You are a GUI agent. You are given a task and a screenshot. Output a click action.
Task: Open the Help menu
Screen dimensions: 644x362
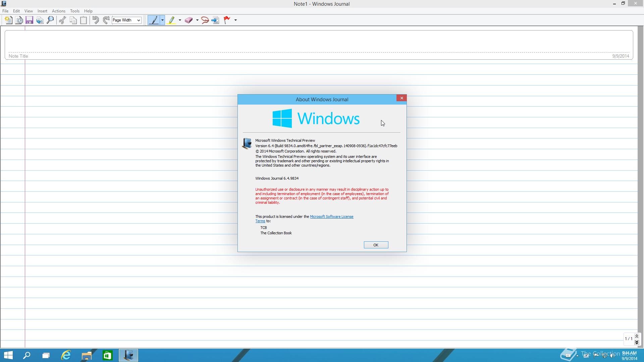pyautogui.click(x=88, y=11)
